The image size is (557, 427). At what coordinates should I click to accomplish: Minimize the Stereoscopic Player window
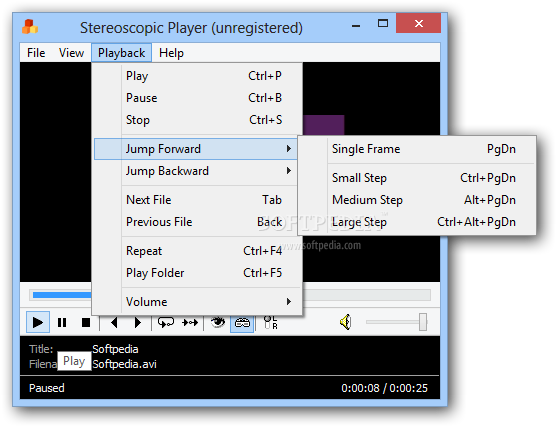356,24
